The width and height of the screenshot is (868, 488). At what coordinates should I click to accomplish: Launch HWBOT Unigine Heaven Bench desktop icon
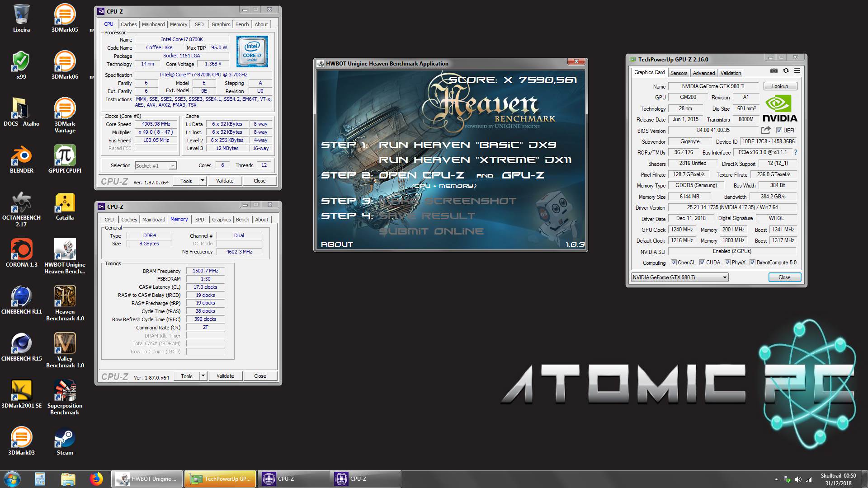(x=65, y=257)
